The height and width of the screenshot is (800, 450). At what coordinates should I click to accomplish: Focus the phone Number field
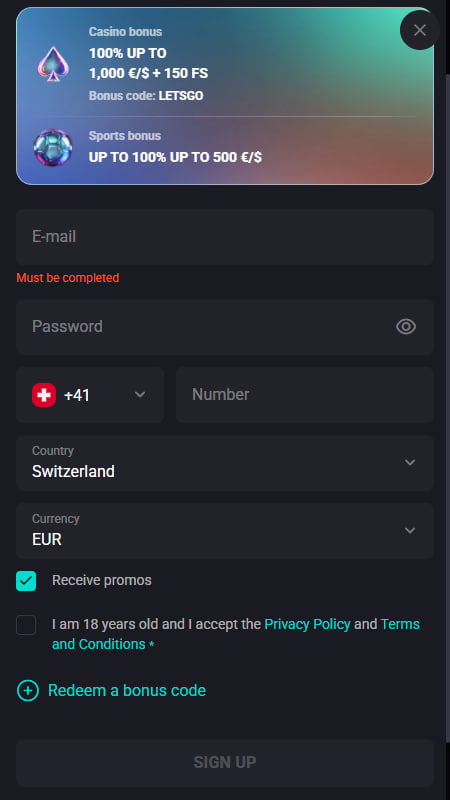305,395
